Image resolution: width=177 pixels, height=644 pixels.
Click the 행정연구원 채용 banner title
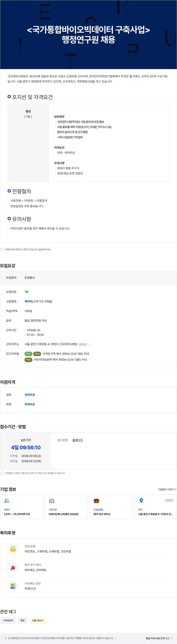click(89, 39)
